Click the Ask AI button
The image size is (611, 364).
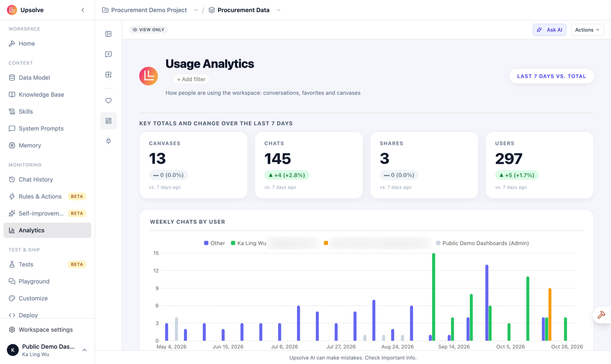coord(550,30)
